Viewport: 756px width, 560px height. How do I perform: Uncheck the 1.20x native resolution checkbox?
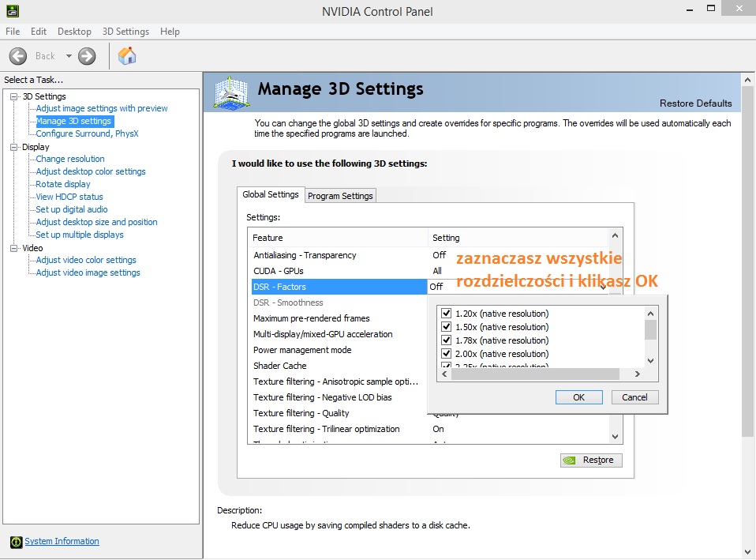[447, 314]
